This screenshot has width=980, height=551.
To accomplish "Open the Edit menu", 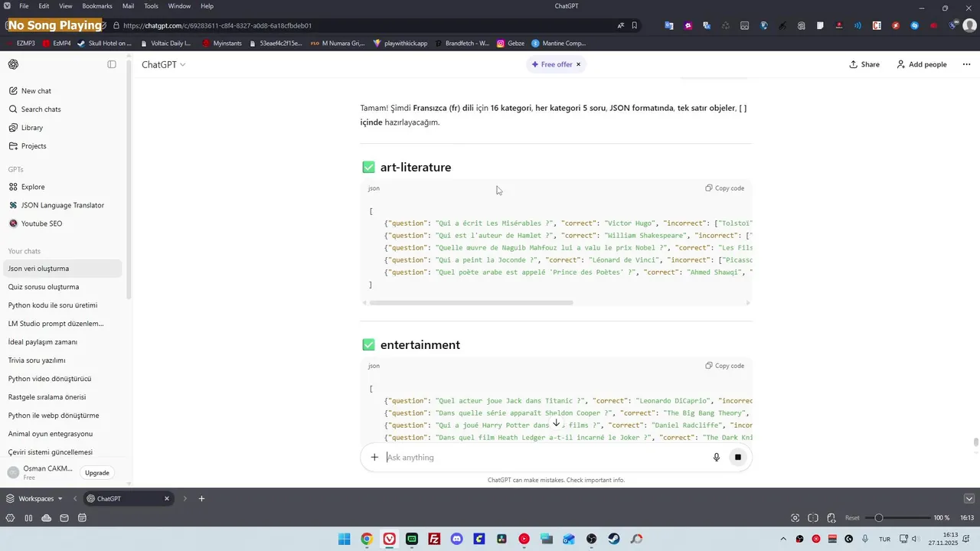I will 44,6.
